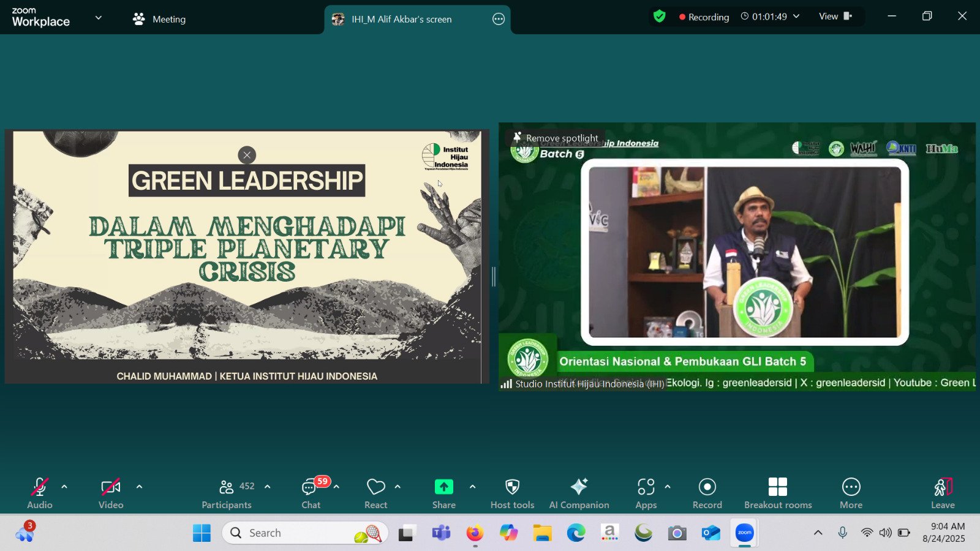Screen dimensions: 980x551
Task: Open the Participants panel
Action: coord(227,493)
